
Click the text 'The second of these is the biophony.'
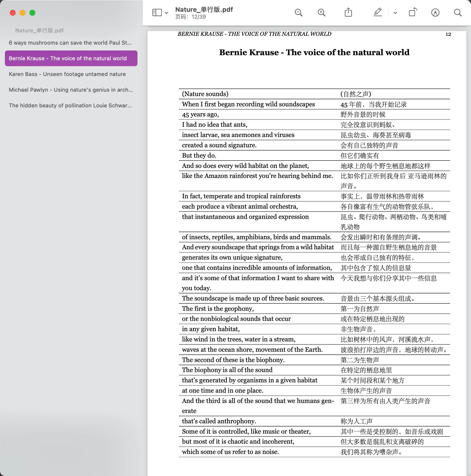point(233,360)
